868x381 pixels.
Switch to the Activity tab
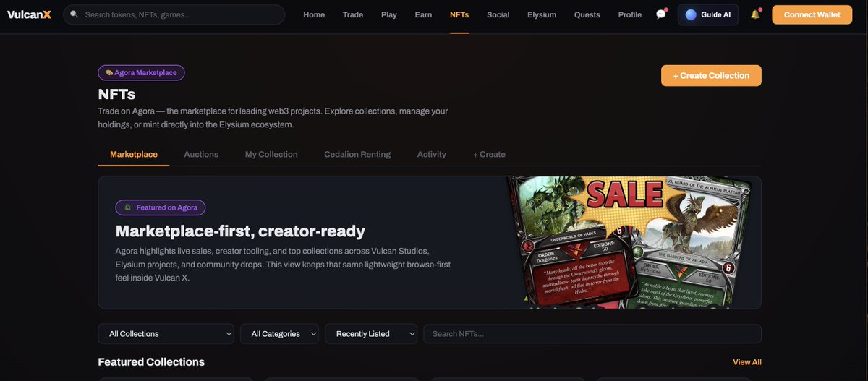(432, 154)
